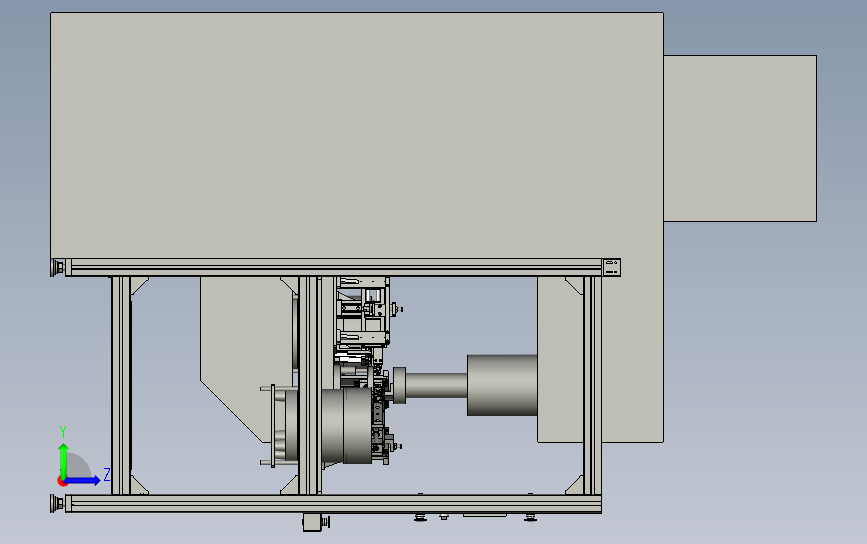Select the end cap plate on upper rail
The width and height of the screenshot is (867, 544).
612,268
